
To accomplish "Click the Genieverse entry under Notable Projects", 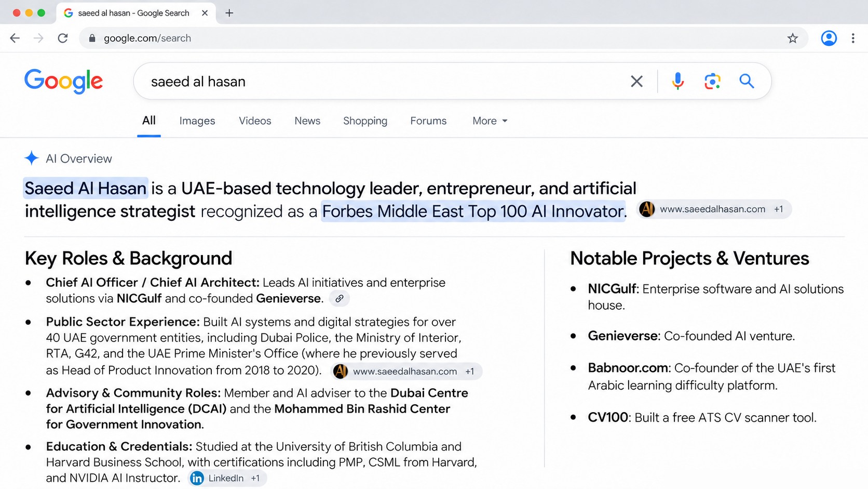I will [691, 336].
